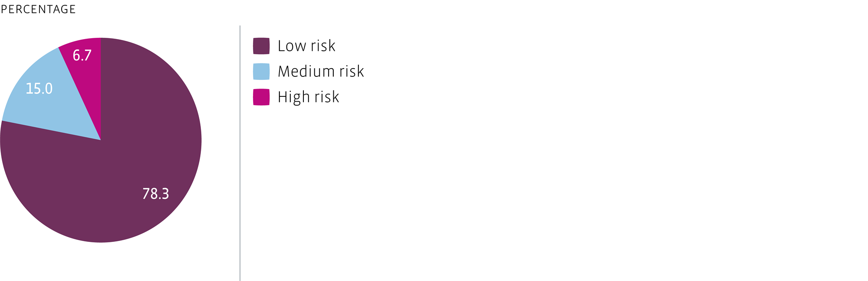868x281 pixels.
Task: Click the 6.7 value label
Action: coord(82,56)
